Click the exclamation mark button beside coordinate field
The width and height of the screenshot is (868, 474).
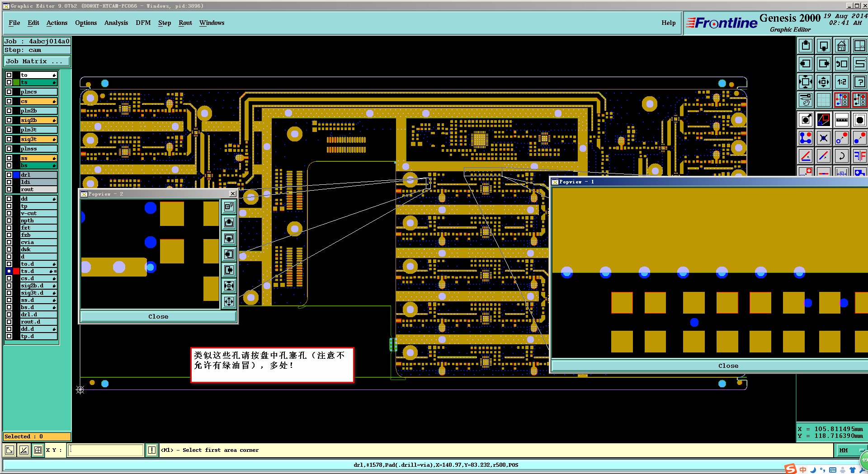click(x=152, y=450)
